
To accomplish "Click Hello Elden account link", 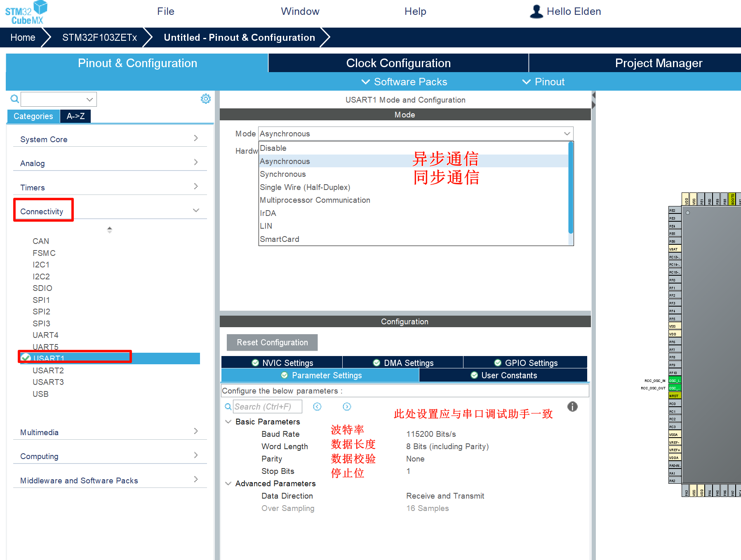I will point(574,12).
